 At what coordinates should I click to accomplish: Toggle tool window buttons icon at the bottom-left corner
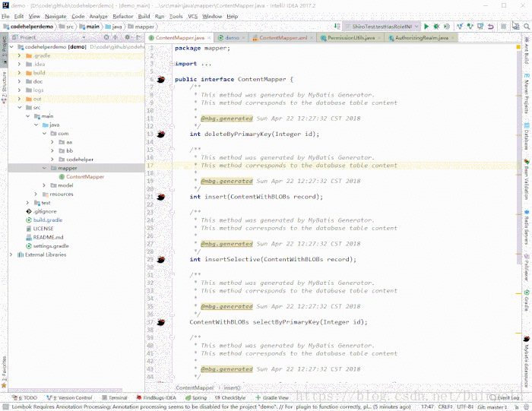[5, 406]
